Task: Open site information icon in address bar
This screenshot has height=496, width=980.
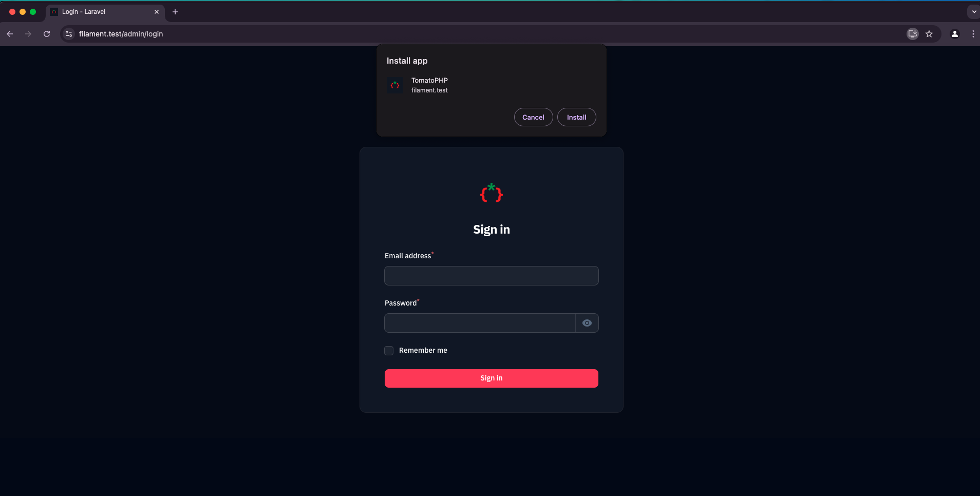Action: point(69,34)
